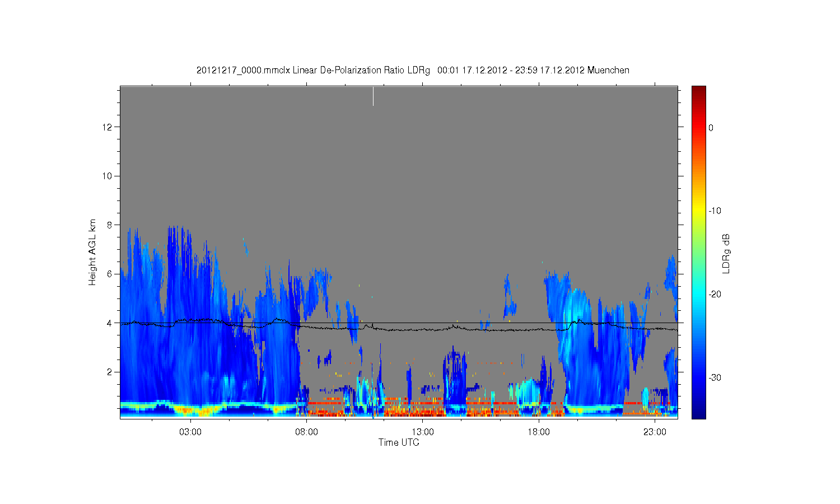Click the 'Time UTC' axis label
The width and height of the screenshot is (840, 504).
[399, 442]
